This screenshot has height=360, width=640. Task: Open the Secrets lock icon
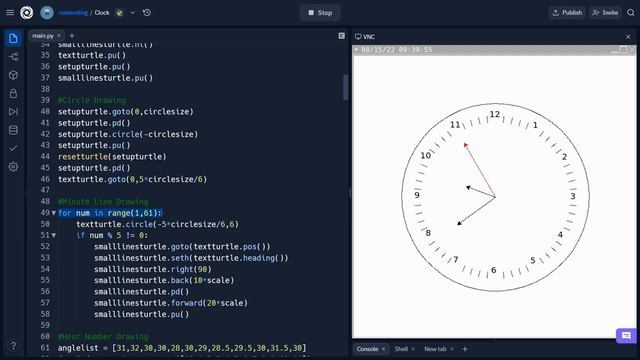tap(13, 93)
